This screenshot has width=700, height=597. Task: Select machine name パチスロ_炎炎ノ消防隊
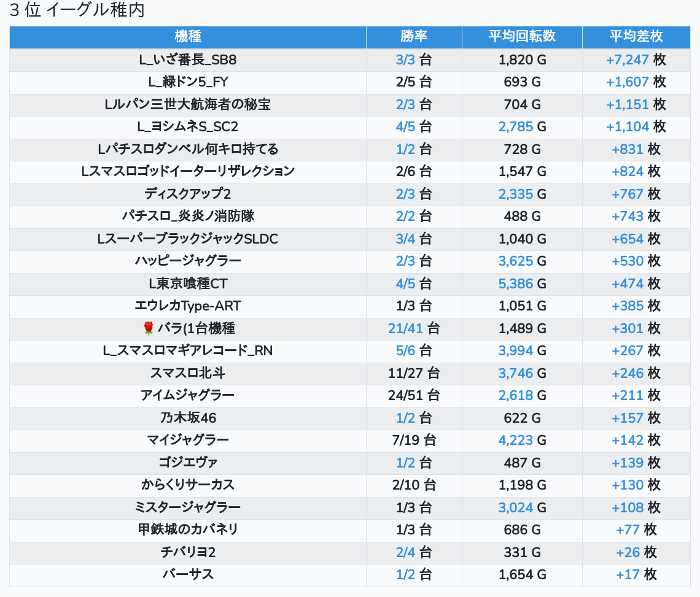[188, 217]
